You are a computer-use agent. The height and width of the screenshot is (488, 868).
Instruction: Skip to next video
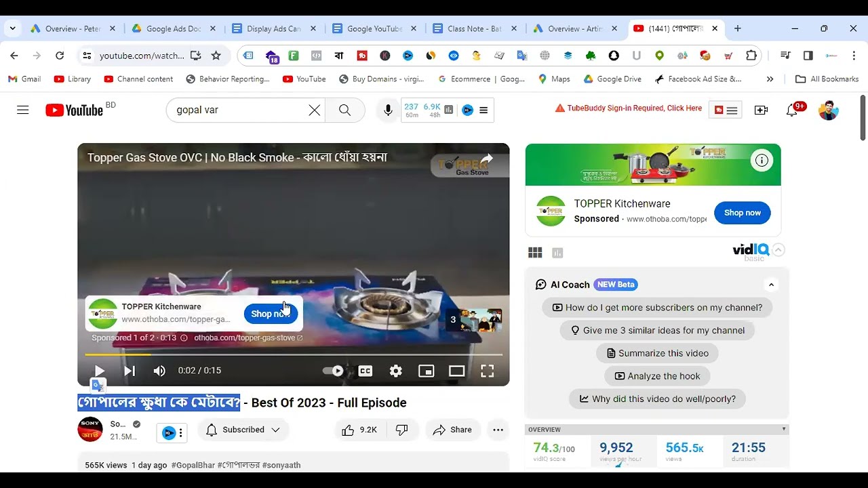(130, 371)
